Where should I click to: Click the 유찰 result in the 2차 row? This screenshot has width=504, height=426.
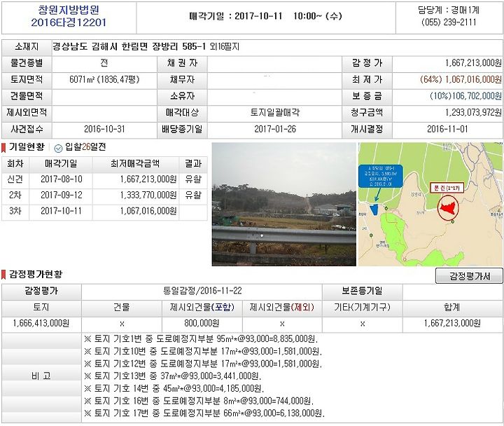click(193, 195)
